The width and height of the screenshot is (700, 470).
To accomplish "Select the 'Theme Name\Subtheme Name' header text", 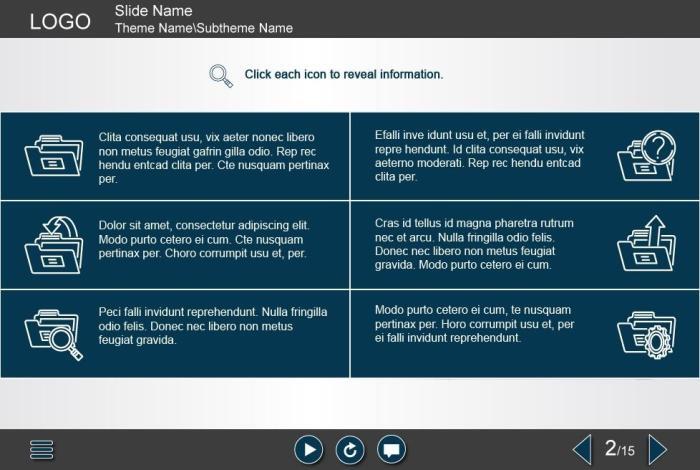I will pos(203,28).
